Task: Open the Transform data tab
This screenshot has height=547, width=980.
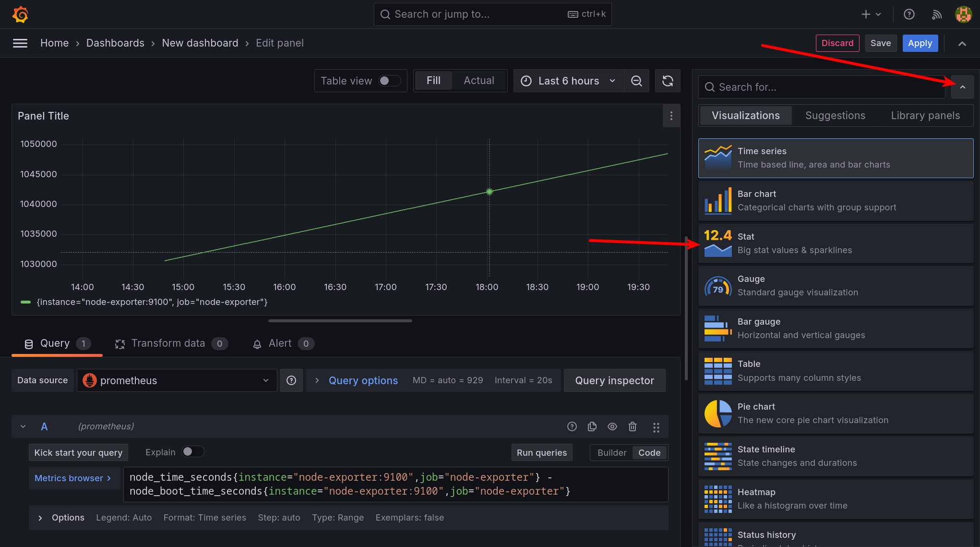Action: click(x=171, y=343)
